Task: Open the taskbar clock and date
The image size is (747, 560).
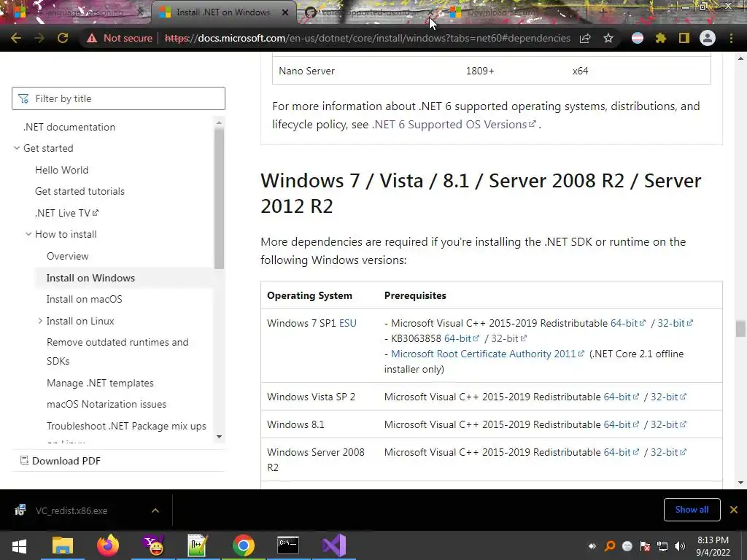Action: point(713,546)
